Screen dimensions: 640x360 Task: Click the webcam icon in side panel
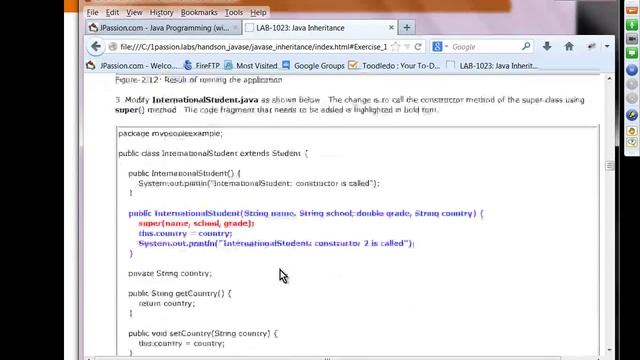[632, 39]
